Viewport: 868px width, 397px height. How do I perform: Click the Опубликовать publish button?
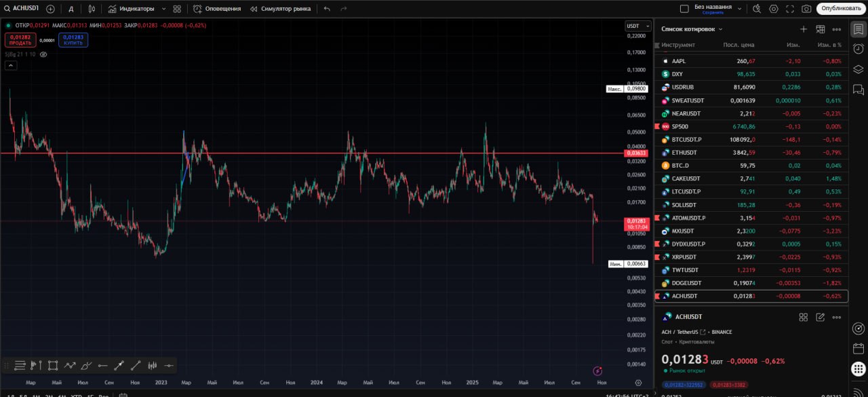[841, 9]
